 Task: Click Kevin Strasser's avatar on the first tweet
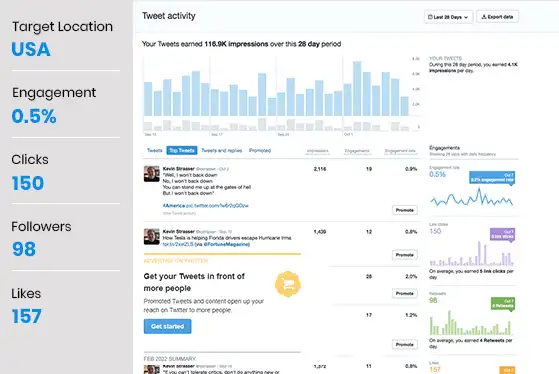pos(152,174)
